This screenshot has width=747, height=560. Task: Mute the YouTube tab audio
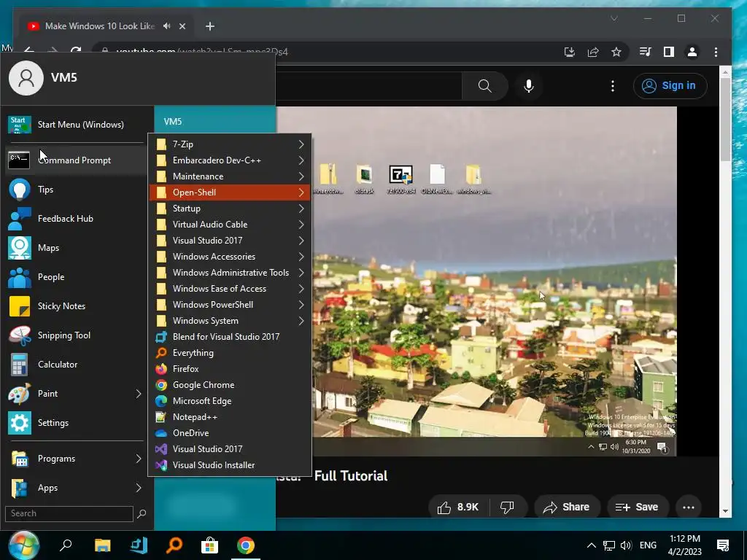(166, 26)
